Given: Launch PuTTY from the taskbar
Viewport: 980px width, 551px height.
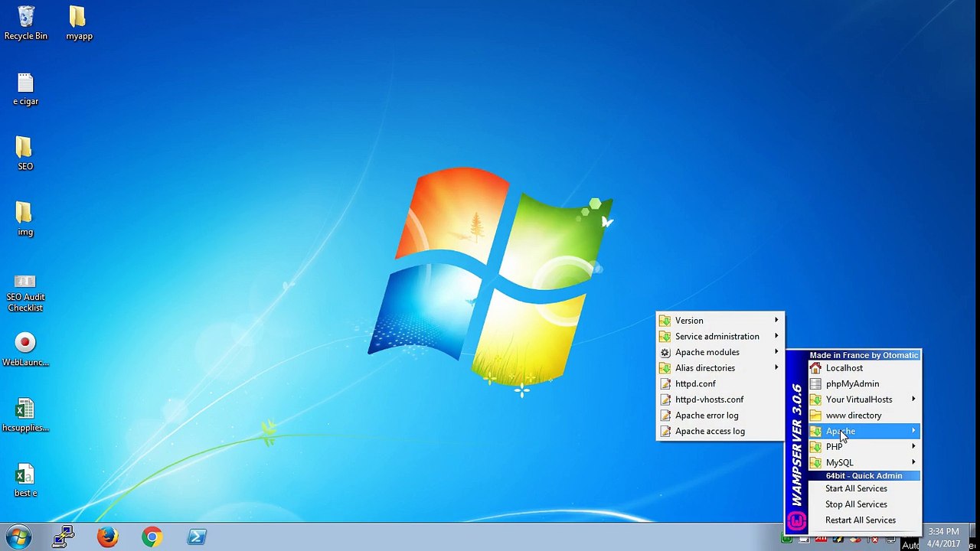Looking at the screenshot, I should (64, 537).
